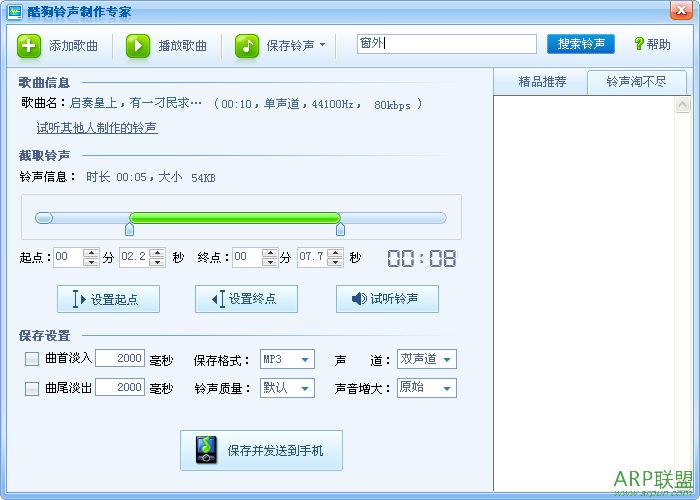This screenshot has height=500, width=700.
Task: Open the 试听其他人制作的铃声 link
Action: [x=97, y=128]
